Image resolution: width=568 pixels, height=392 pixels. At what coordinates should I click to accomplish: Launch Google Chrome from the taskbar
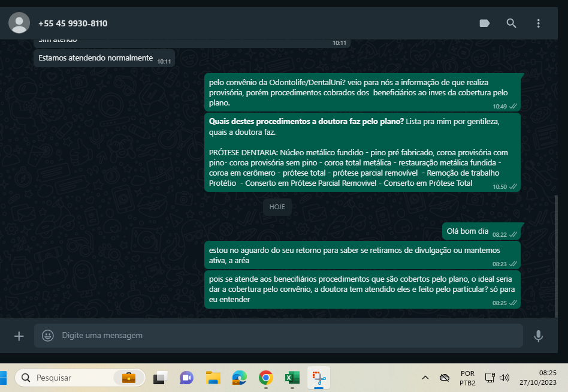click(x=265, y=378)
